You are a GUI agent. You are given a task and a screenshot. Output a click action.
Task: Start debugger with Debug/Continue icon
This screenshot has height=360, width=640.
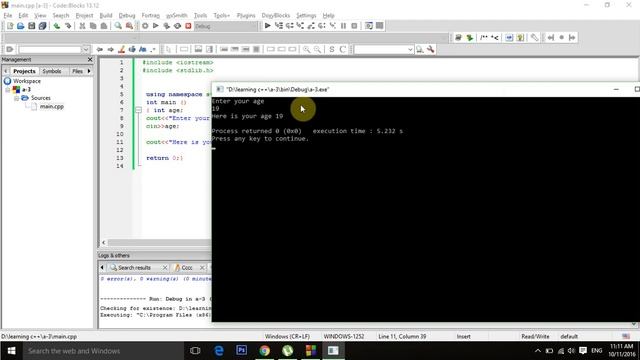point(268,26)
